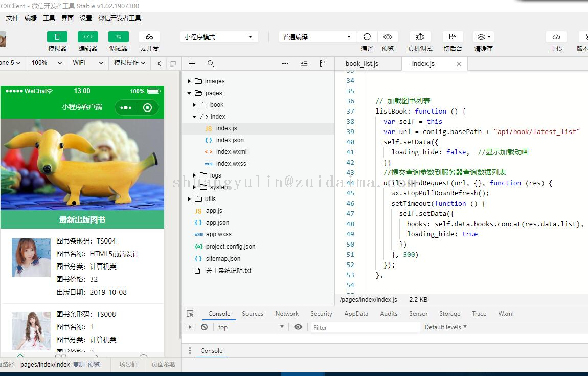This screenshot has width=588, height=376.
Task: Open the 普通编译 compile mode dropdown
Action: point(317,37)
